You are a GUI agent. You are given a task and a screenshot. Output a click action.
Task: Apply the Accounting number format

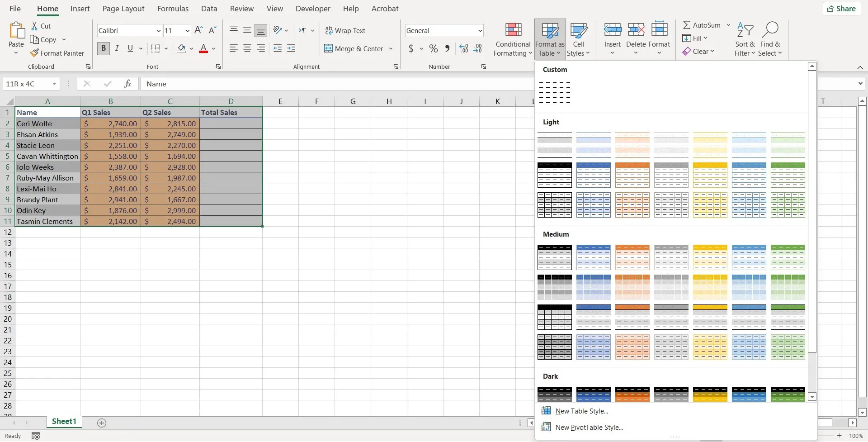coord(411,48)
